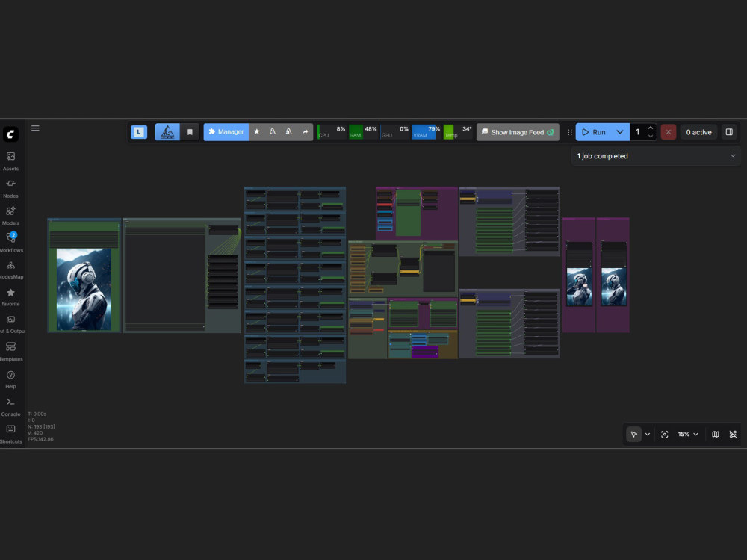
Task: Click the star icon next to Manager
Action: (257, 132)
